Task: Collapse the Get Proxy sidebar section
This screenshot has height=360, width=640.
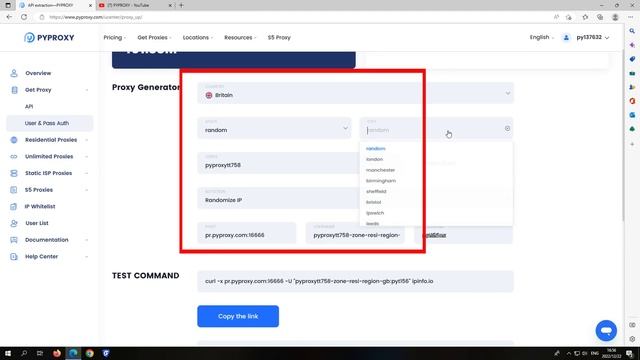Action: [x=87, y=90]
